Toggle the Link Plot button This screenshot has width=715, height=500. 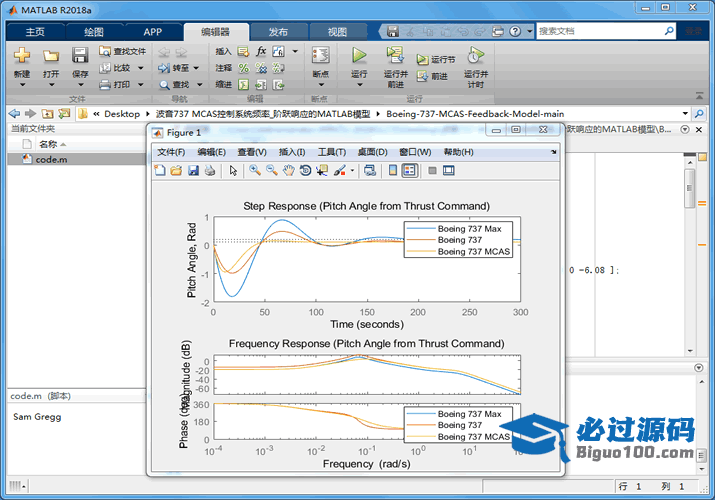(x=370, y=170)
